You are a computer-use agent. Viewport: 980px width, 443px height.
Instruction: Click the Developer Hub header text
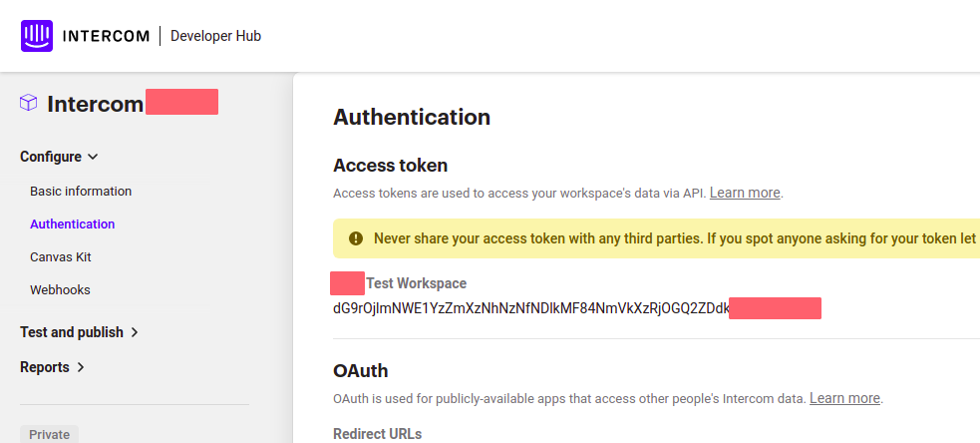pos(215,36)
